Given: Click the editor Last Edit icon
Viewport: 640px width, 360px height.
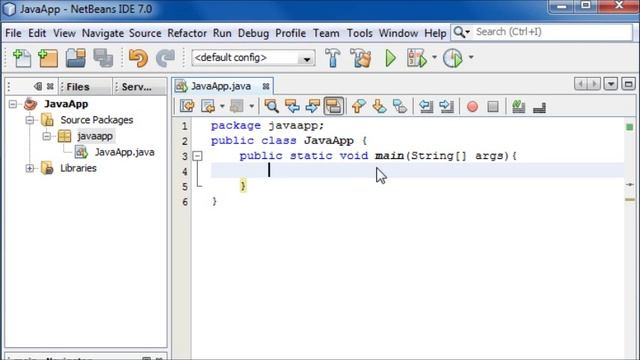Looking at the screenshot, I should click(x=187, y=107).
